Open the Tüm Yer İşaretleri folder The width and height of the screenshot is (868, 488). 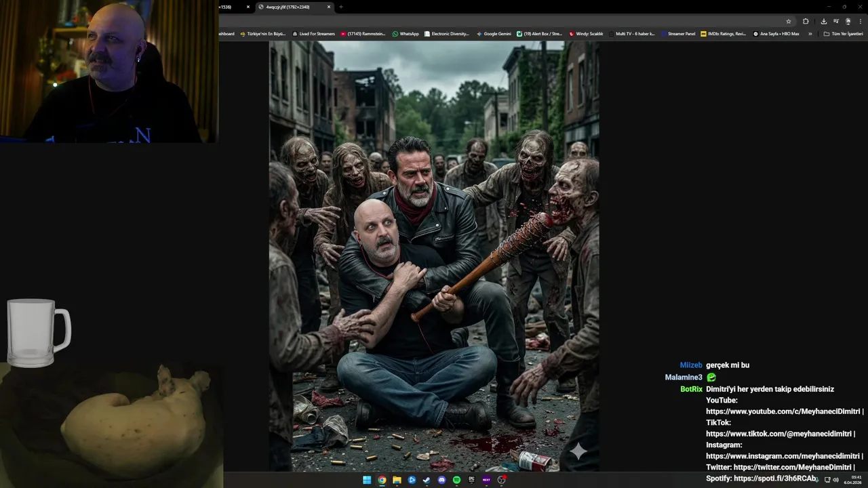coord(844,33)
